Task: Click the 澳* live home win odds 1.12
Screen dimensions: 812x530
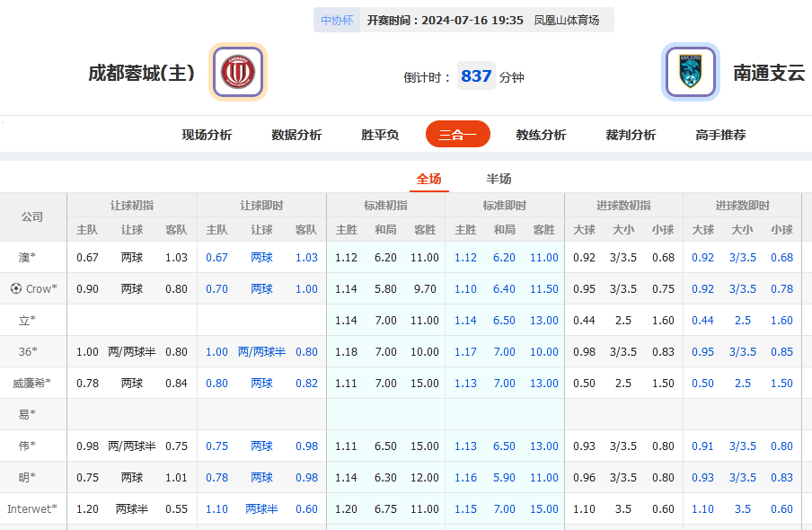Action: pos(465,257)
